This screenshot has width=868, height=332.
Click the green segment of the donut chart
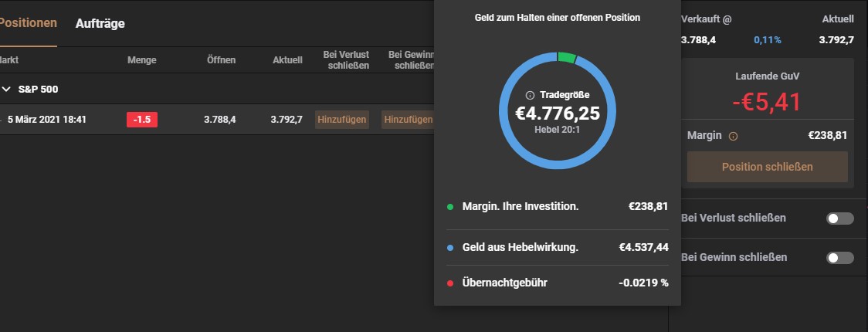[x=566, y=58]
